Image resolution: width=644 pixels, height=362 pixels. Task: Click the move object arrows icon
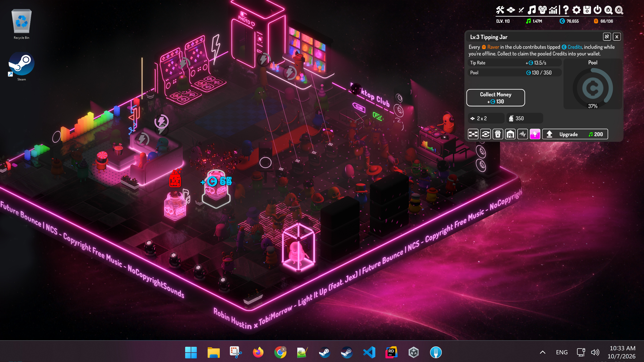(473, 134)
